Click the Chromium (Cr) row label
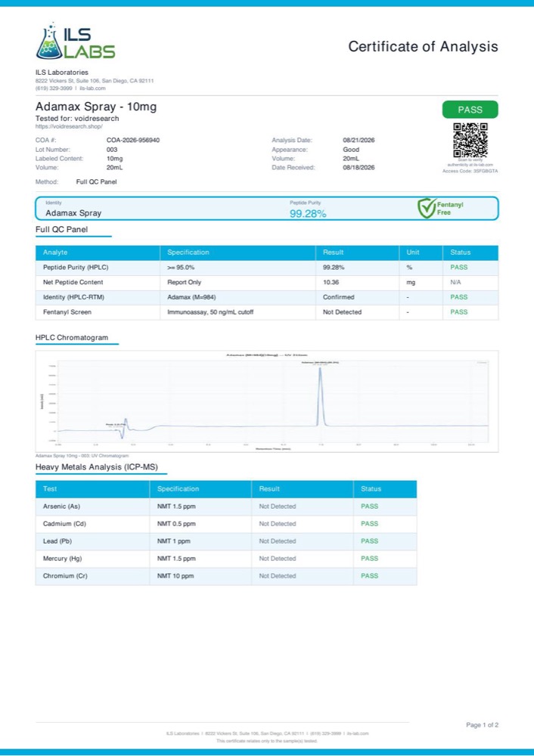The image size is (534, 756). click(x=65, y=575)
